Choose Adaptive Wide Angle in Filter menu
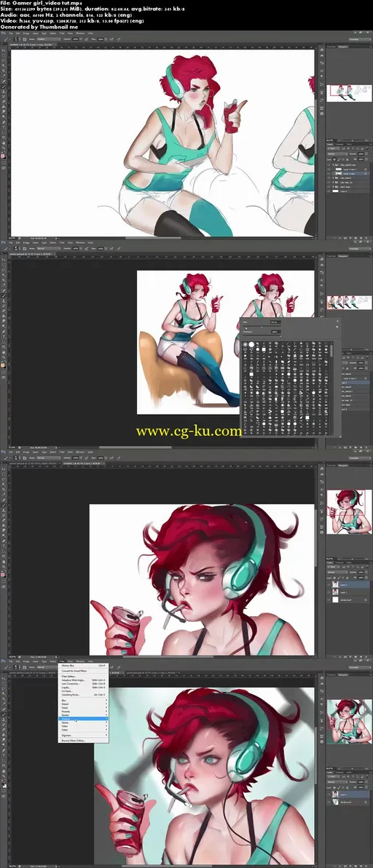 pos(83,680)
